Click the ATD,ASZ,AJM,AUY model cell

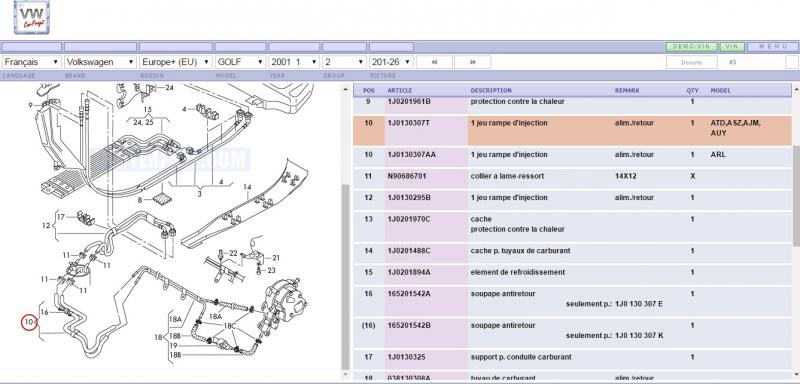(x=735, y=128)
